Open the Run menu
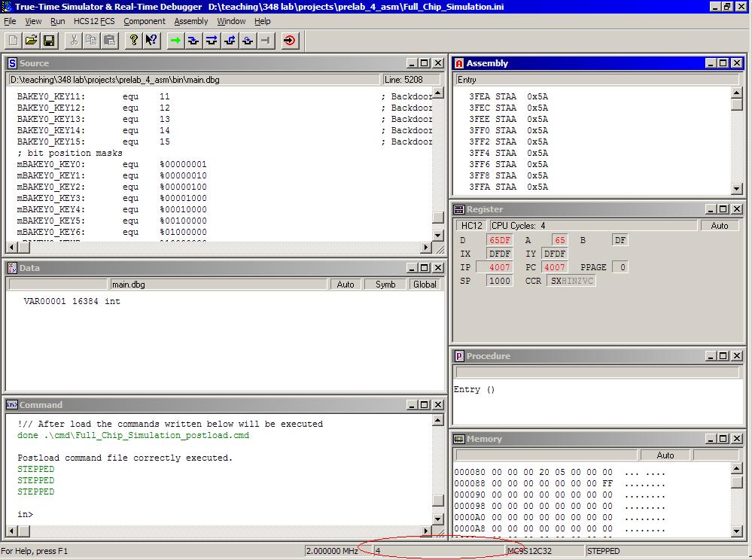Screen dimensions: 752x560 (57, 21)
